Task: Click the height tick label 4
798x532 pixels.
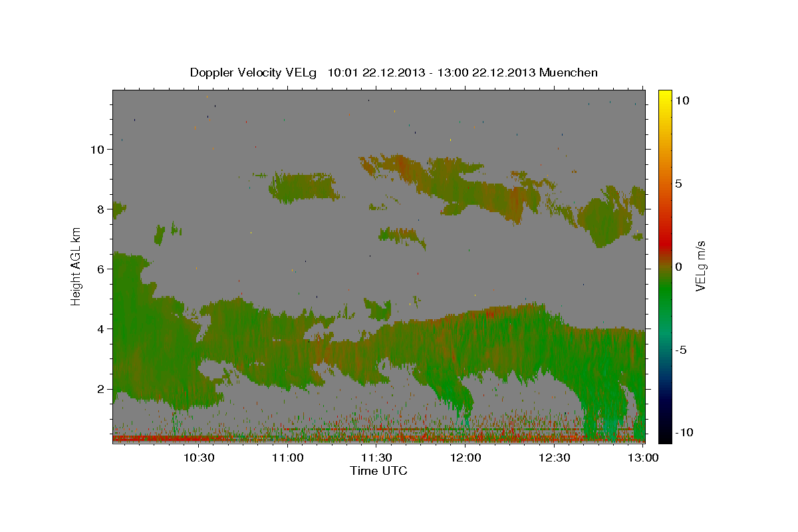Action: (x=101, y=329)
